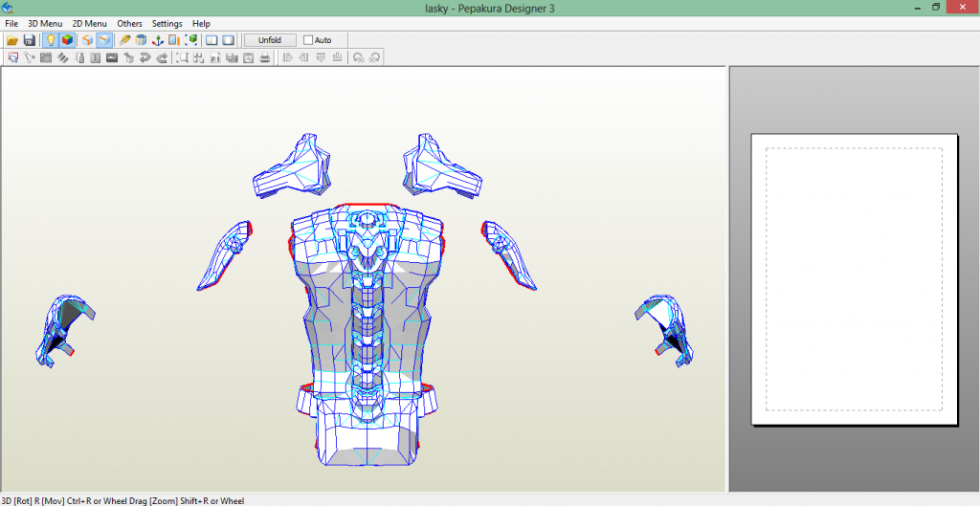Toggle the colored cube texture icon
Viewport: 980px width, 506px height.
(67, 40)
